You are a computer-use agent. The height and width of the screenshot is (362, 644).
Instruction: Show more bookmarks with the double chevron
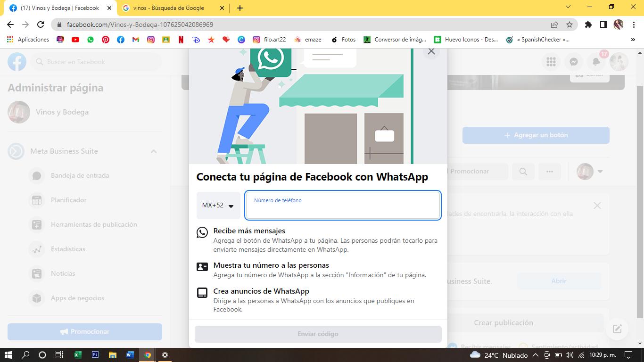point(633,40)
